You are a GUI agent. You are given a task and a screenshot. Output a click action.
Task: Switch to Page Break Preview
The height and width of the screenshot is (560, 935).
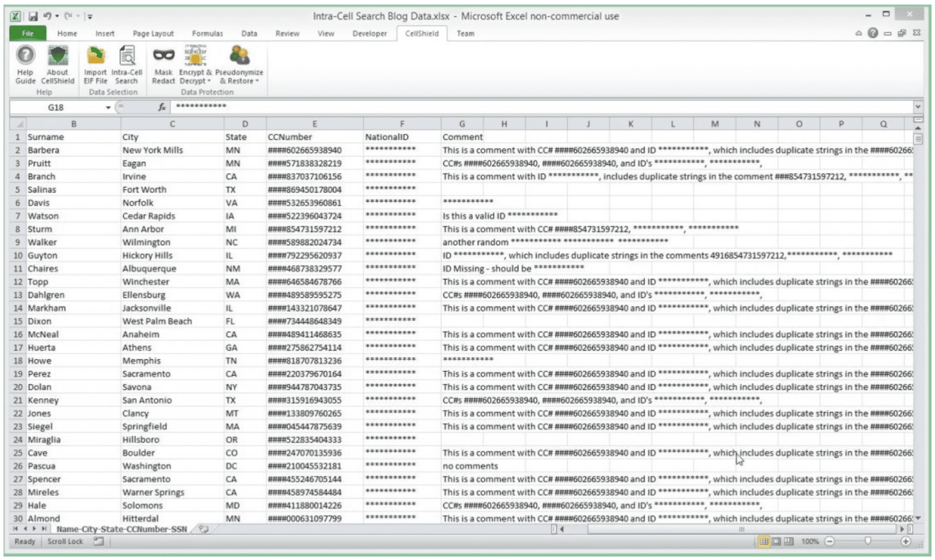[x=789, y=542]
